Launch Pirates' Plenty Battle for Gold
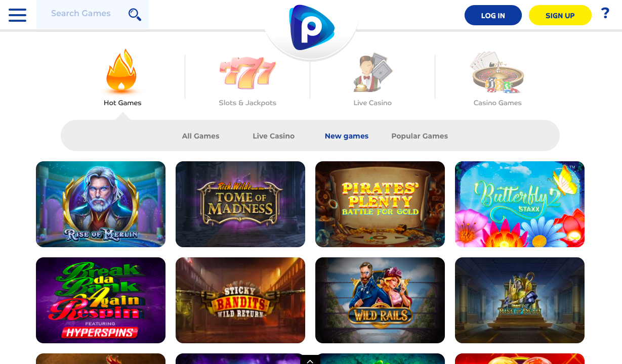 [380, 204]
